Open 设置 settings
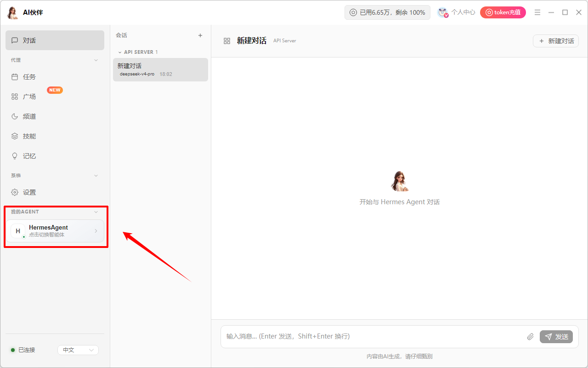 point(55,192)
